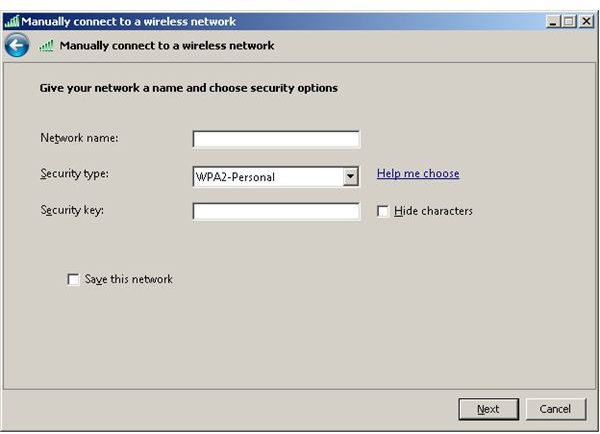Maximize the wireless network dialog window
600x434 pixels.
[x=569, y=21]
